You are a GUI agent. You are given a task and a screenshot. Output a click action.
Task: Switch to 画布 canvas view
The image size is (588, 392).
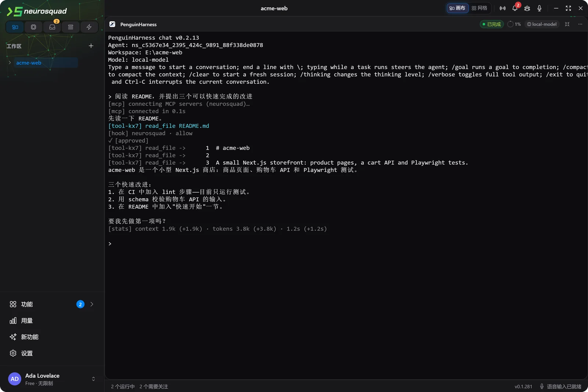pos(458,8)
